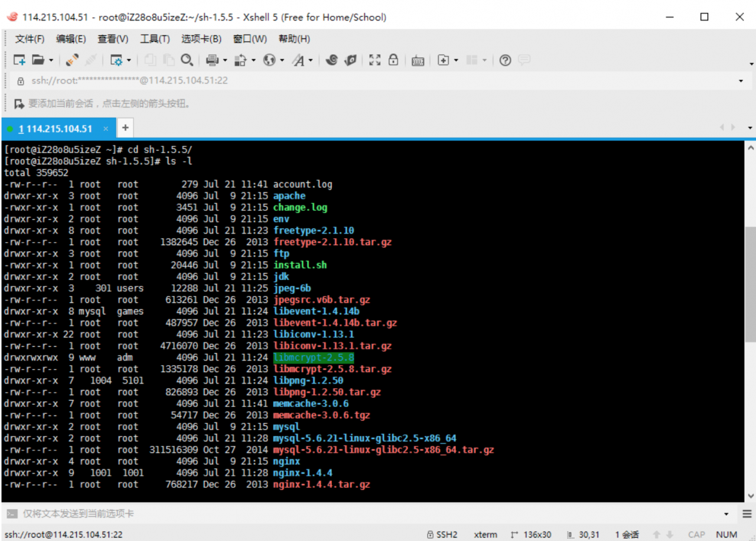Click the Open session folder icon

[x=38, y=60]
